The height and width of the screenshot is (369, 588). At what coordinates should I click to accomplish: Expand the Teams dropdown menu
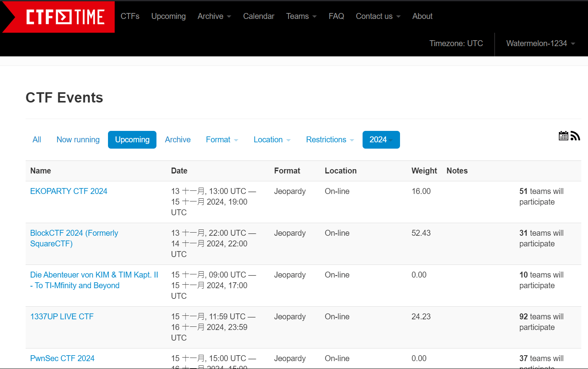pyautogui.click(x=301, y=16)
